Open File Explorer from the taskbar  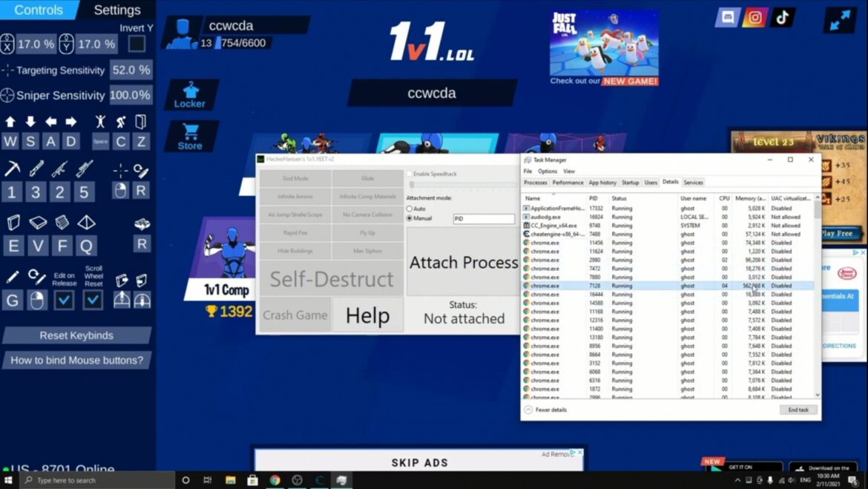[230, 480]
